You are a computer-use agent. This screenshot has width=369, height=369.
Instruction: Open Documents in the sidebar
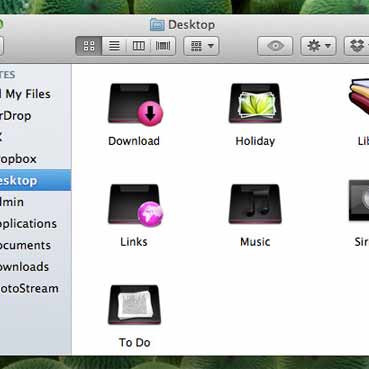(x=35, y=245)
